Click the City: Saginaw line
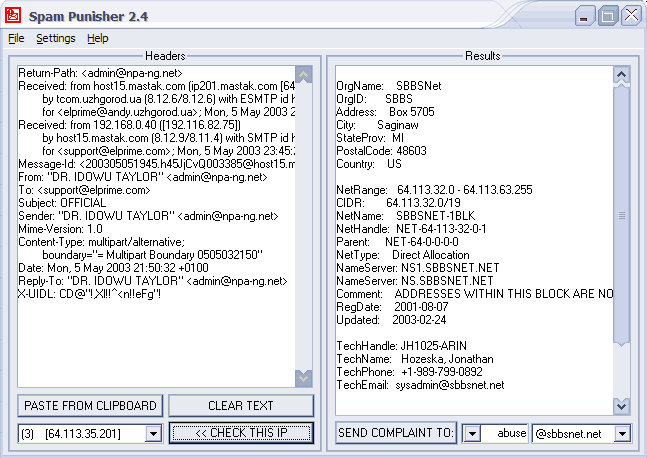 click(377, 125)
